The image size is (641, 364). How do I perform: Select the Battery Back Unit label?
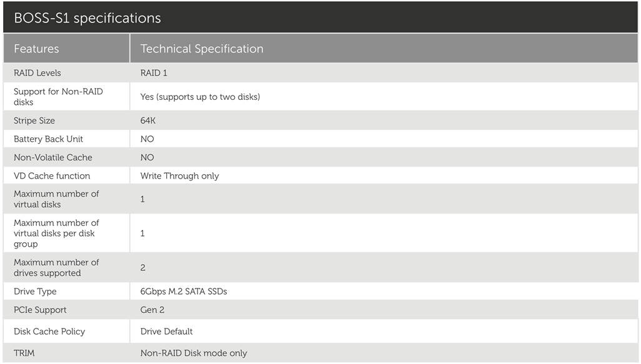[x=48, y=139]
